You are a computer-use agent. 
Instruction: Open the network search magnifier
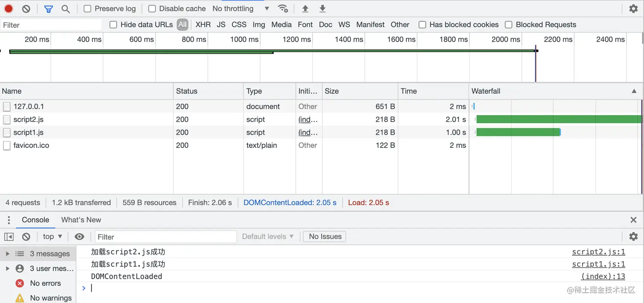[65, 9]
